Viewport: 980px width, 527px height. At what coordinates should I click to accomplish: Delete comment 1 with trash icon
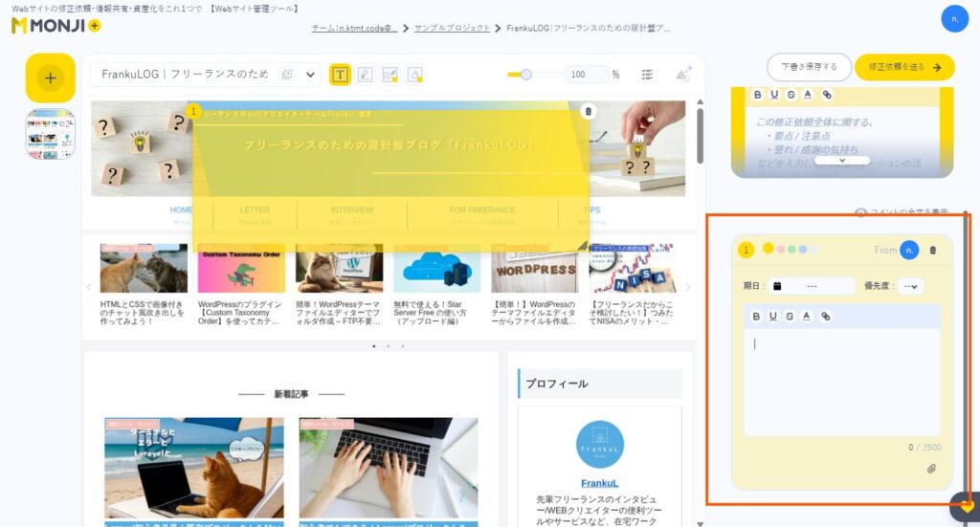coord(933,251)
